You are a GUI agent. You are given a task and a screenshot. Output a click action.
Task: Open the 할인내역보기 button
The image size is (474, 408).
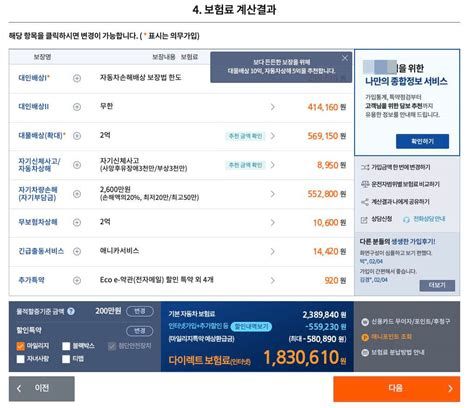[251, 327]
